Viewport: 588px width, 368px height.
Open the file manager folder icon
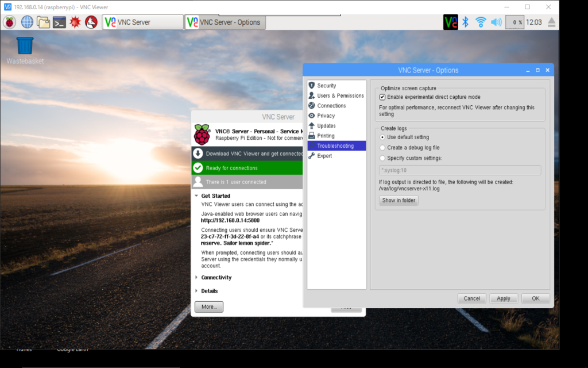click(43, 22)
